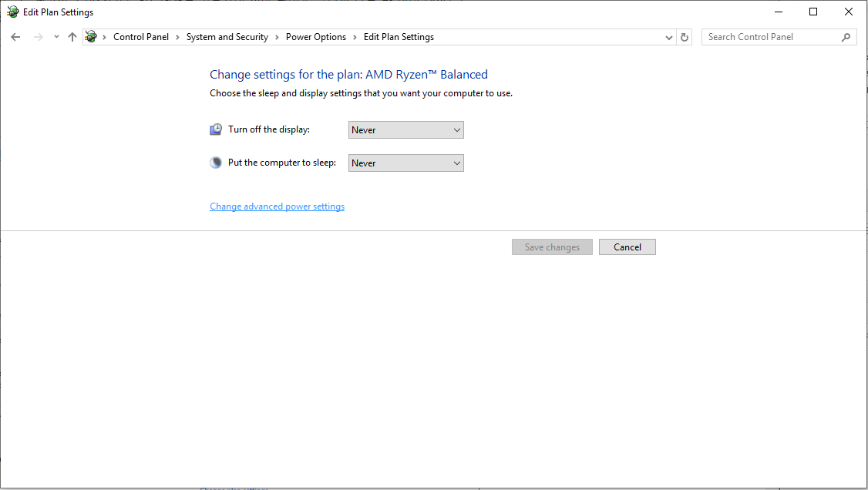Click the search magnifier icon
Viewport: 868px width, 490px height.
846,37
